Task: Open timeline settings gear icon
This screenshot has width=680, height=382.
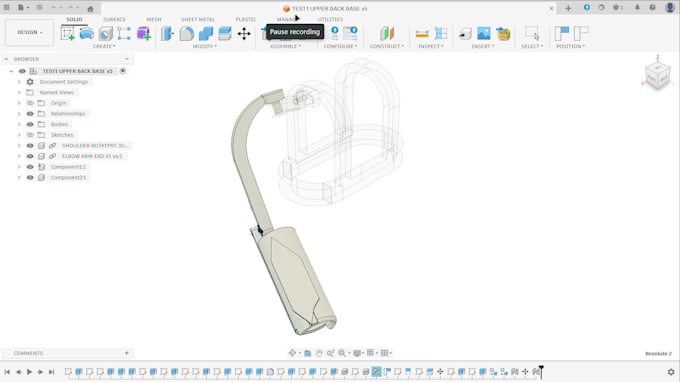Action: [x=671, y=372]
